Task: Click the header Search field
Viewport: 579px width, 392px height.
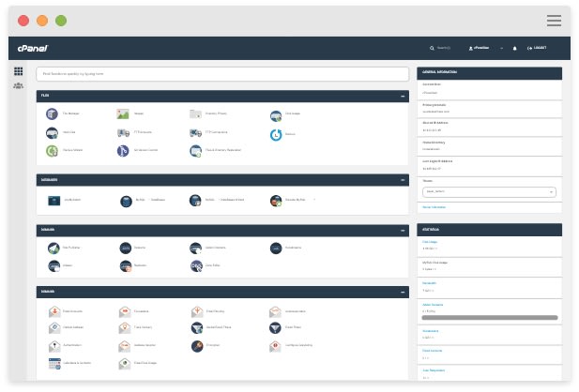Action: click(440, 48)
